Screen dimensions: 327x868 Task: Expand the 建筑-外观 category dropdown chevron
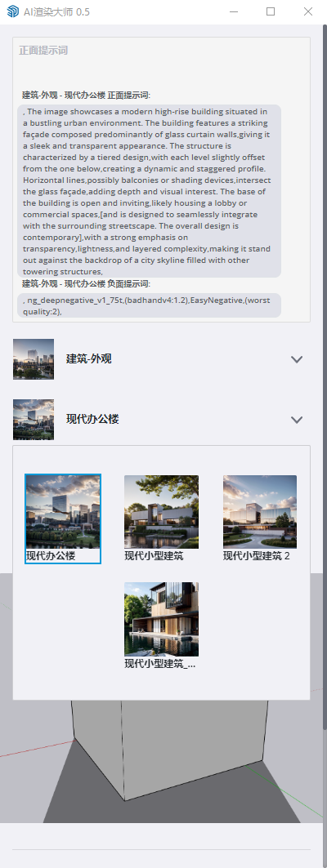pyautogui.click(x=297, y=359)
